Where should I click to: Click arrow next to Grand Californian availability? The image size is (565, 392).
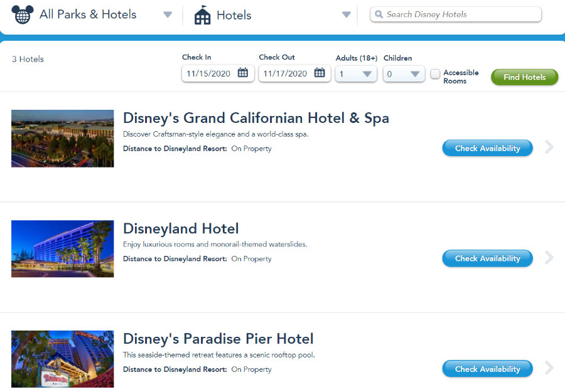click(x=549, y=147)
